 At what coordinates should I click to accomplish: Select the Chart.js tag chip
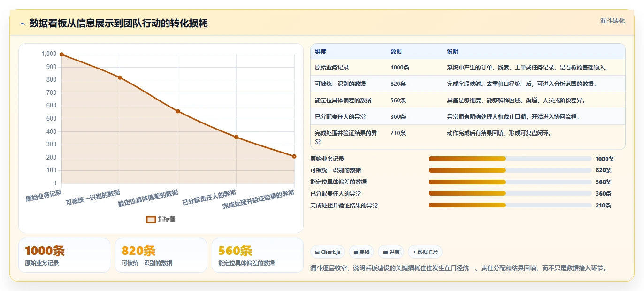(x=328, y=252)
